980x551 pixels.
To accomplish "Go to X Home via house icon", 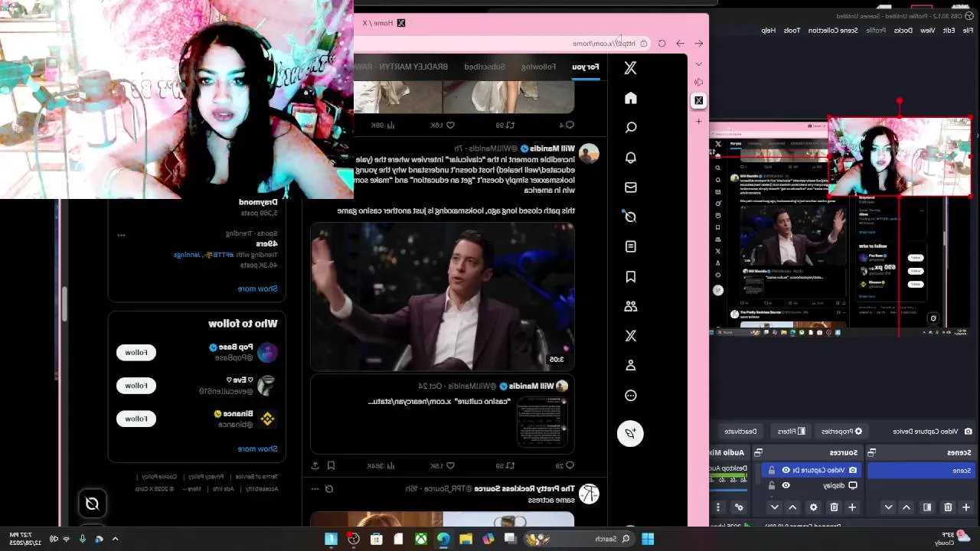I will click(630, 98).
